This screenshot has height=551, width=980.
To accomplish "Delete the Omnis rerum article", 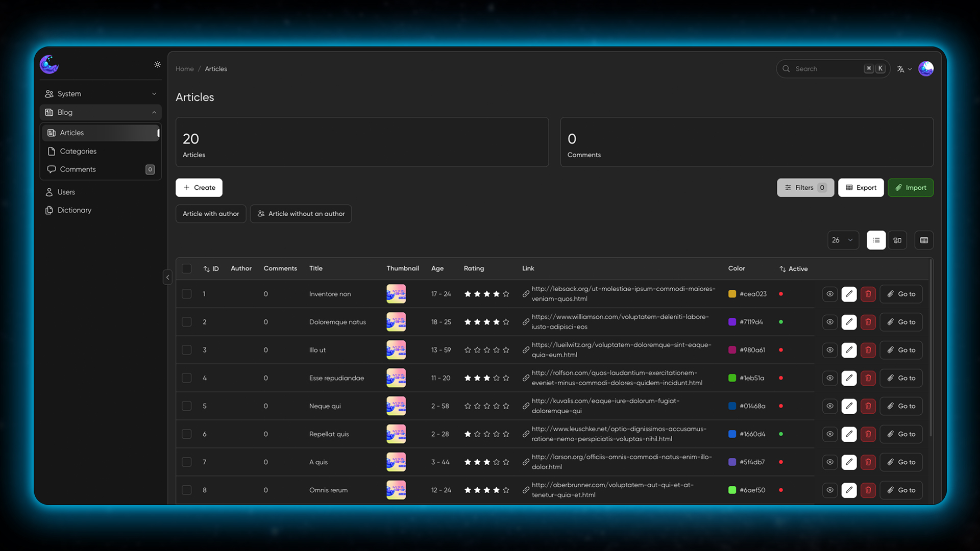I will pos(868,490).
